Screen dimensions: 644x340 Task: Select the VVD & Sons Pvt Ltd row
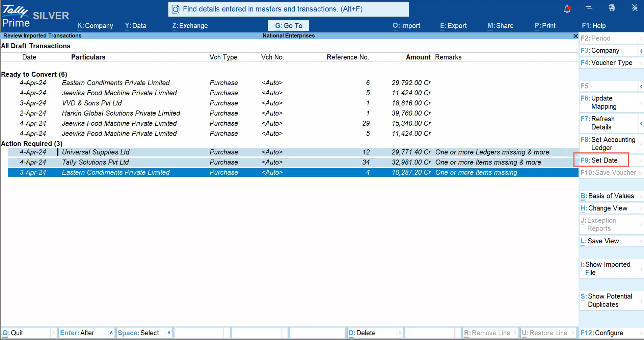tap(293, 103)
